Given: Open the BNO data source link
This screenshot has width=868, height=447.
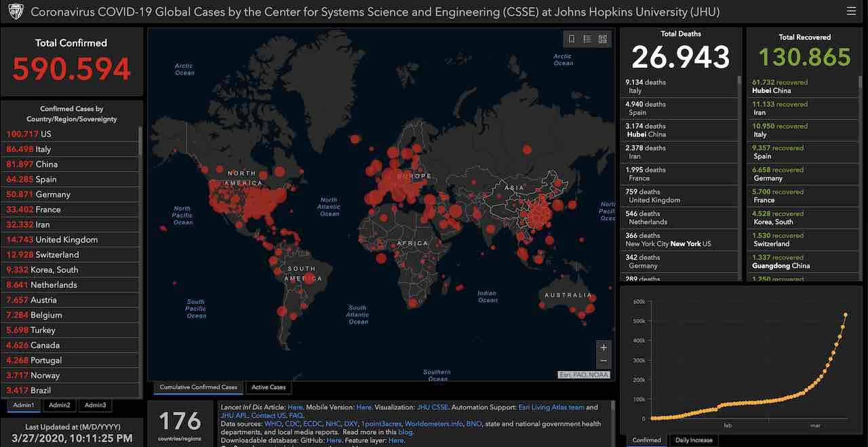Looking at the screenshot, I should (x=474, y=424).
